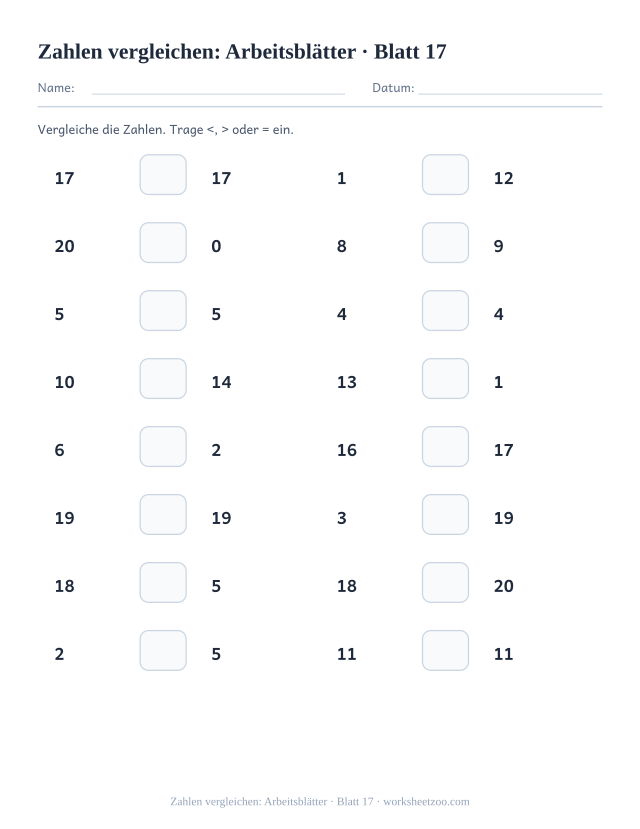Click the title Zahlen vergleichen heading
Viewport: 640px width, 829px height.
click(x=242, y=52)
